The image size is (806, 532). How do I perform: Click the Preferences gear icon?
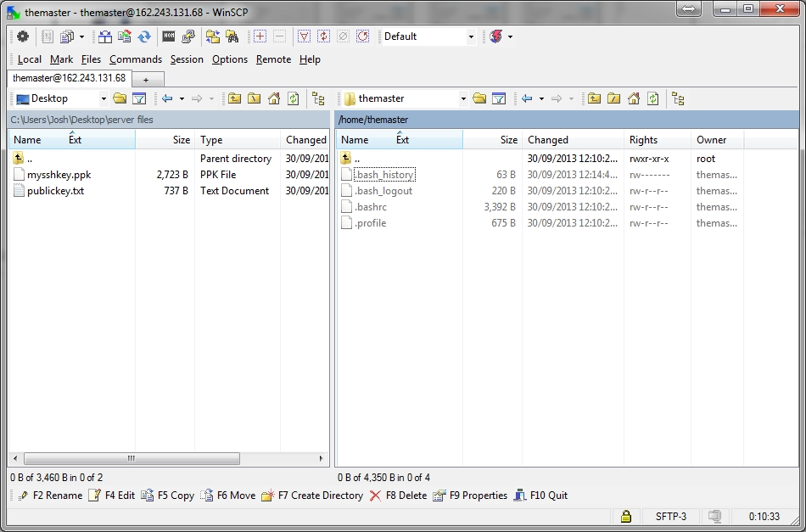[x=23, y=36]
